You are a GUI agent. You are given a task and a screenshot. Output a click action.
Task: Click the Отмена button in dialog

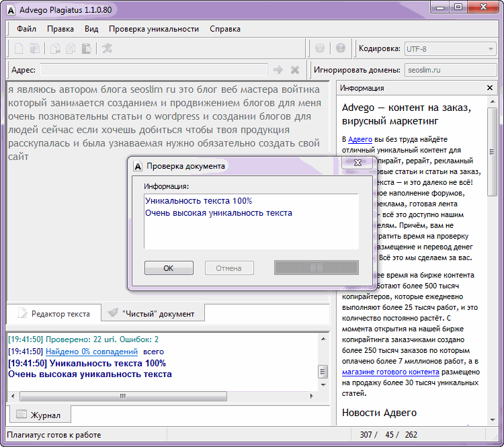pos(229,268)
